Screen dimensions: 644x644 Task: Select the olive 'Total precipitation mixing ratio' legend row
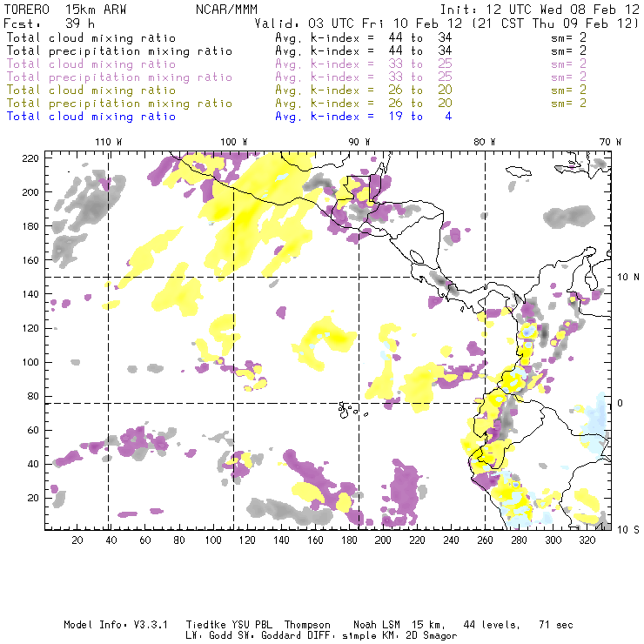pyautogui.click(x=296, y=104)
